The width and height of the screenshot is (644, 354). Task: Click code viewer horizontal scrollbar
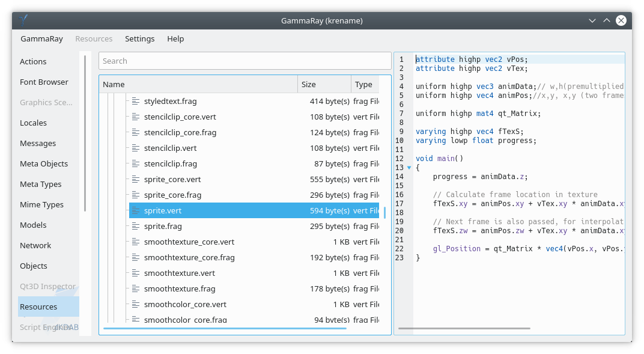click(464, 328)
